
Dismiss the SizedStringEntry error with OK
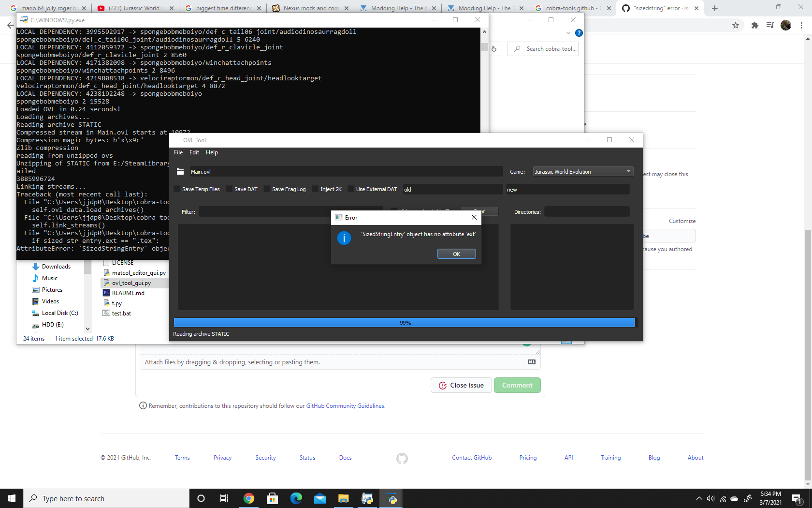click(x=456, y=254)
